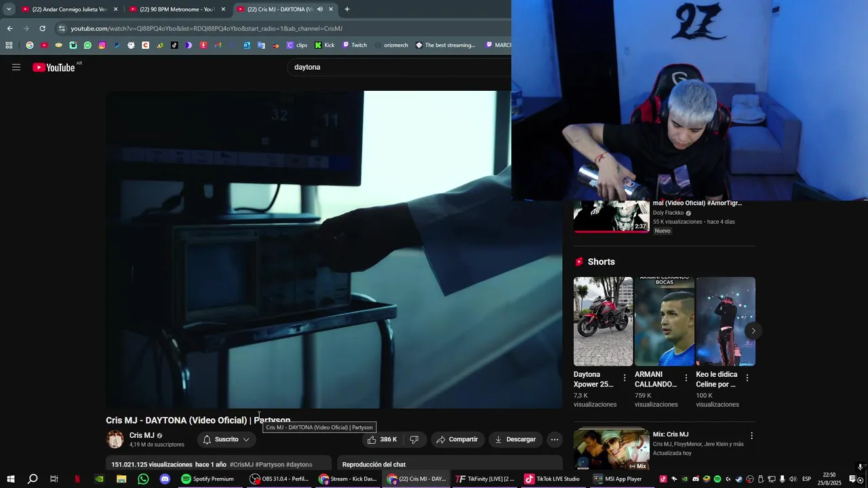Viewport: 868px width, 488px height.
Task: Go back with the browser back arrow
Action: (x=9, y=28)
